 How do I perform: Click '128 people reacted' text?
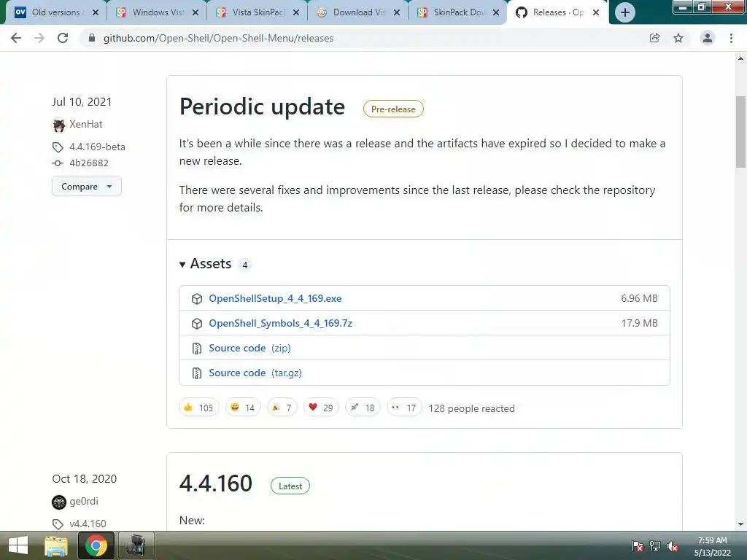point(472,408)
